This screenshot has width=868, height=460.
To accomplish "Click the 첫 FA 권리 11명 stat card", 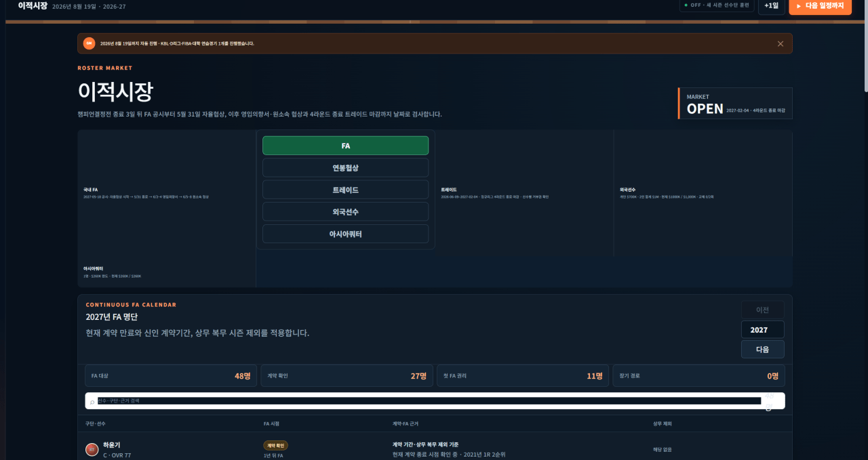I will pos(523,376).
